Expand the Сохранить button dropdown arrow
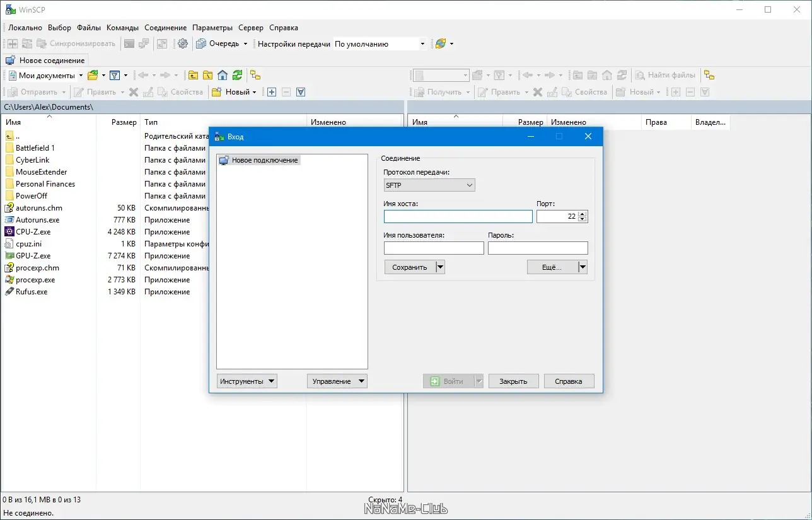Image resolution: width=812 pixels, height=520 pixels. point(439,267)
